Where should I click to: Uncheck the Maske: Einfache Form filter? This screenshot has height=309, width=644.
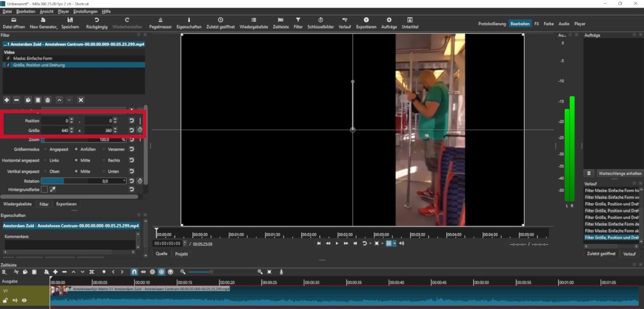tap(8, 59)
